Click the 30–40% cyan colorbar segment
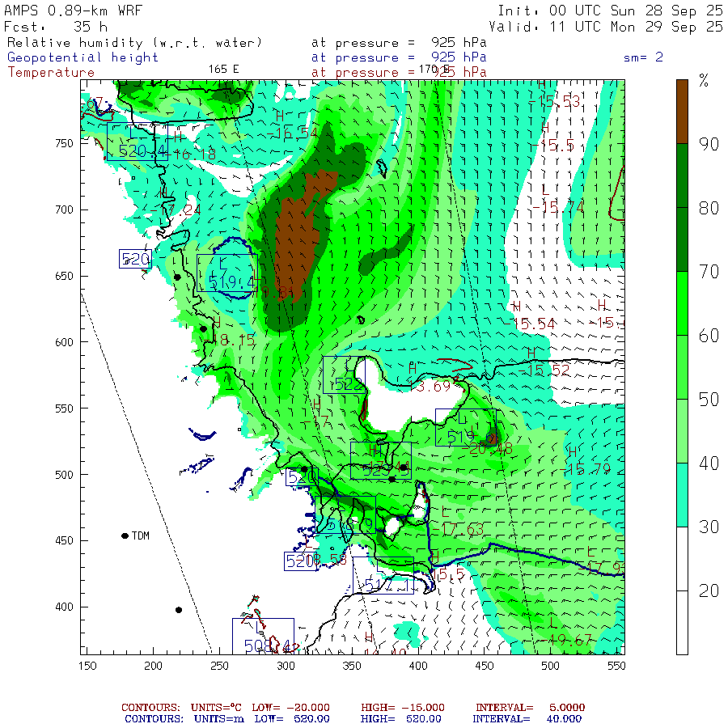Viewport: 728px width, 728px height. (x=682, y=495)
